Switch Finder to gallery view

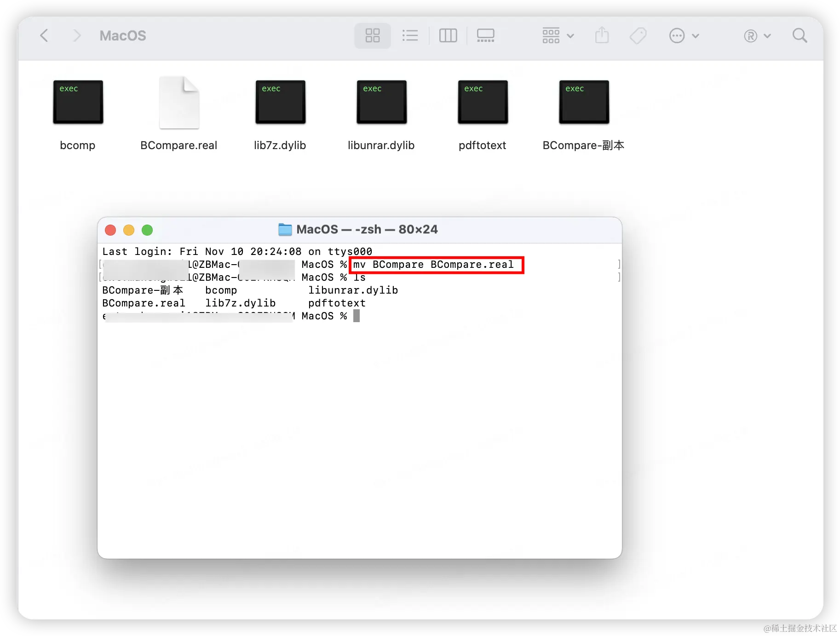click(485, 35)
